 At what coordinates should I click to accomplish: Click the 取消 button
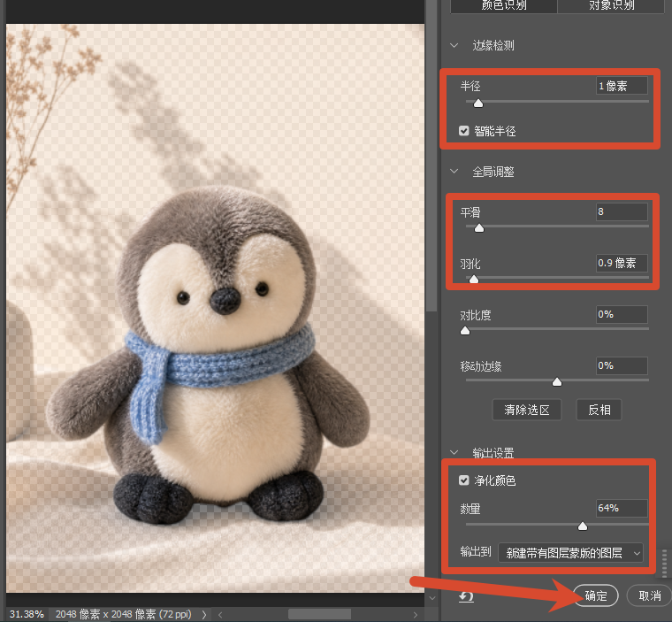pyautogui.click(x=649, y=595)
